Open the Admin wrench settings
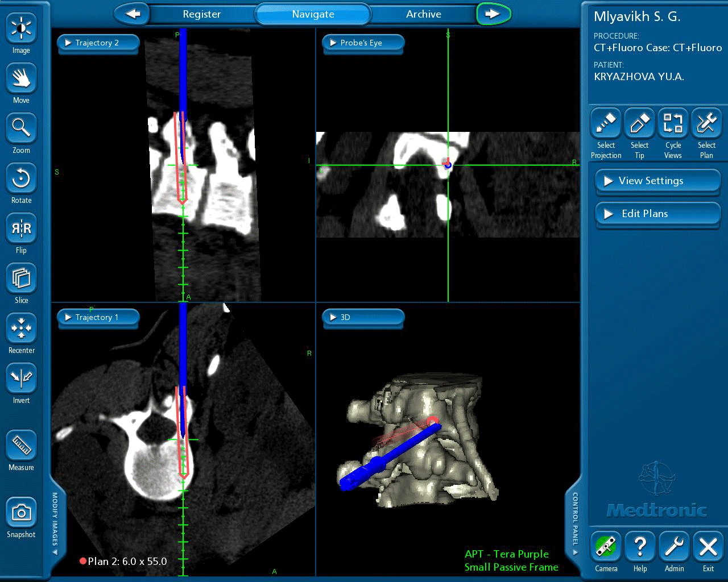728x582 pixels. coord(674,547)
